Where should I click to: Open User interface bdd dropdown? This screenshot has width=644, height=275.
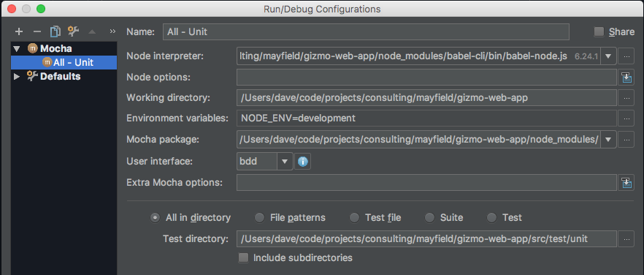285,162
